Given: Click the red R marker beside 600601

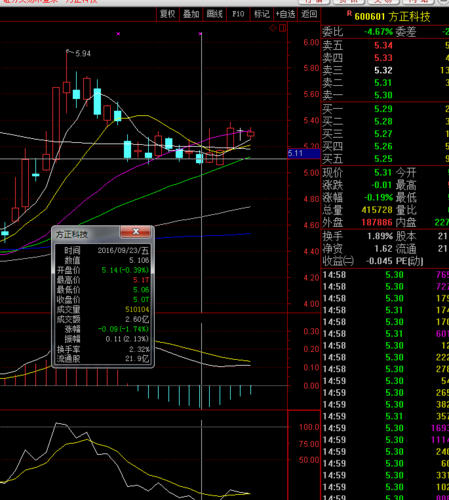Looking at the screenshot, I should [x=349, y=13].
